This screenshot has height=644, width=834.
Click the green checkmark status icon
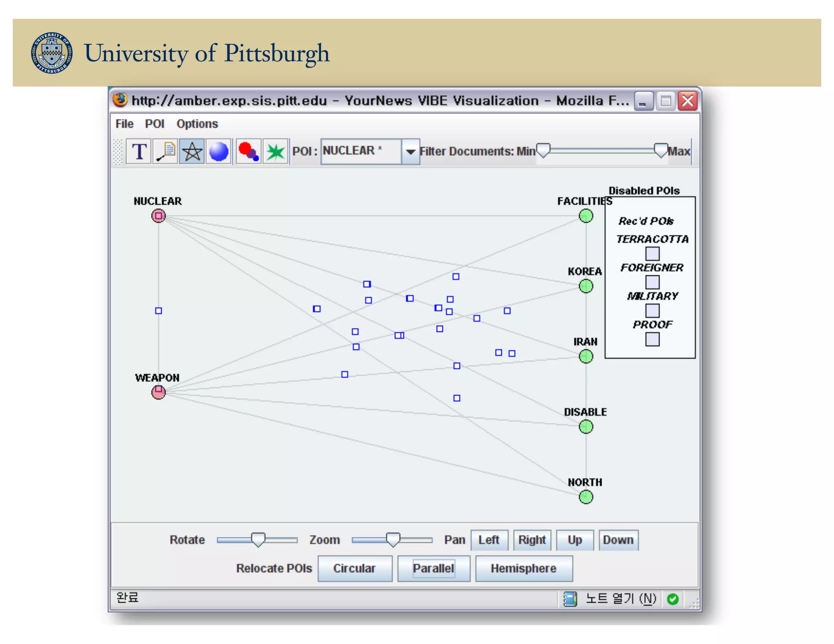point(673,599)
